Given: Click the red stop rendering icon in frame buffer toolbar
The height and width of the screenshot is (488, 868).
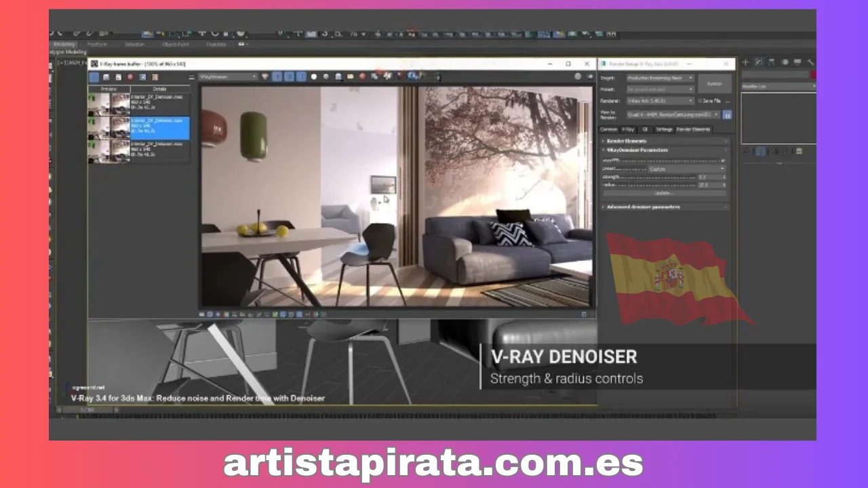Looking at the screenshot, I should point(362,77).
